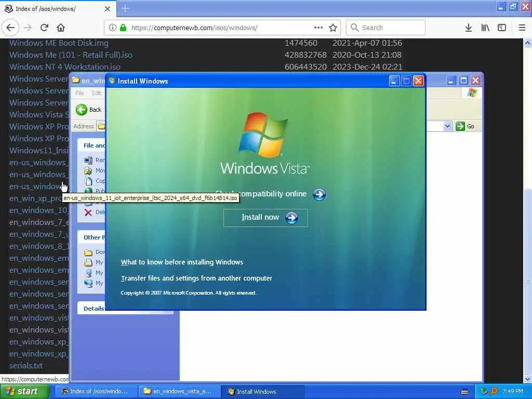Click en_win_xp_pro link in listing
The height and width of the screenshot is (399, 532).
point(36,198)
